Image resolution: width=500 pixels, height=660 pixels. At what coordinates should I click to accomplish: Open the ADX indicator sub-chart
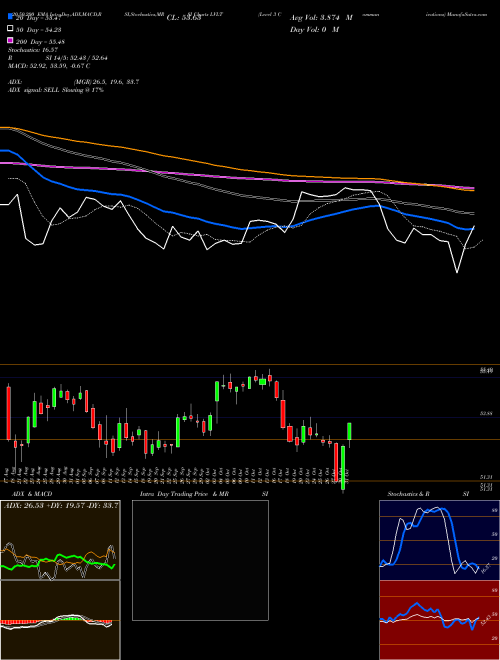(60, 540)
